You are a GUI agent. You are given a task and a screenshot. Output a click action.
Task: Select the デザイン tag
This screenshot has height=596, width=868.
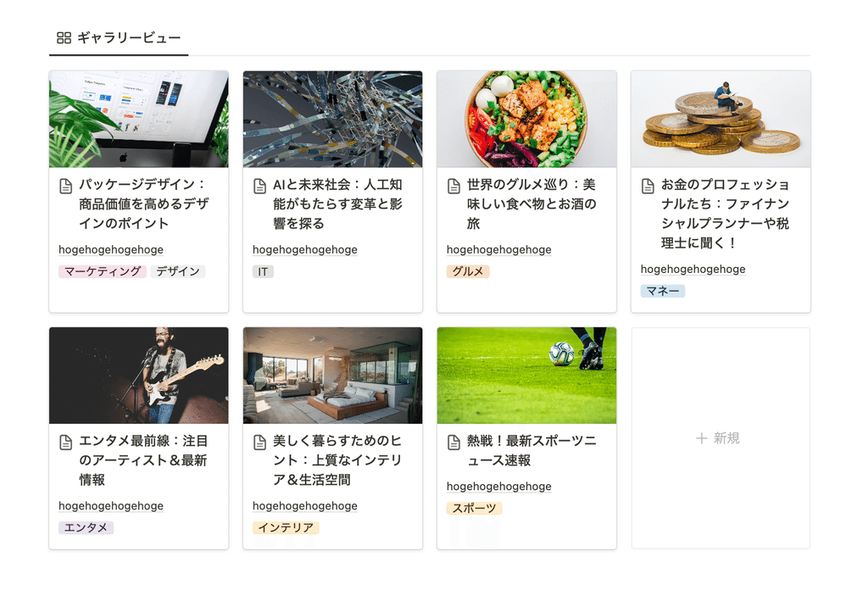click(178, 271)
